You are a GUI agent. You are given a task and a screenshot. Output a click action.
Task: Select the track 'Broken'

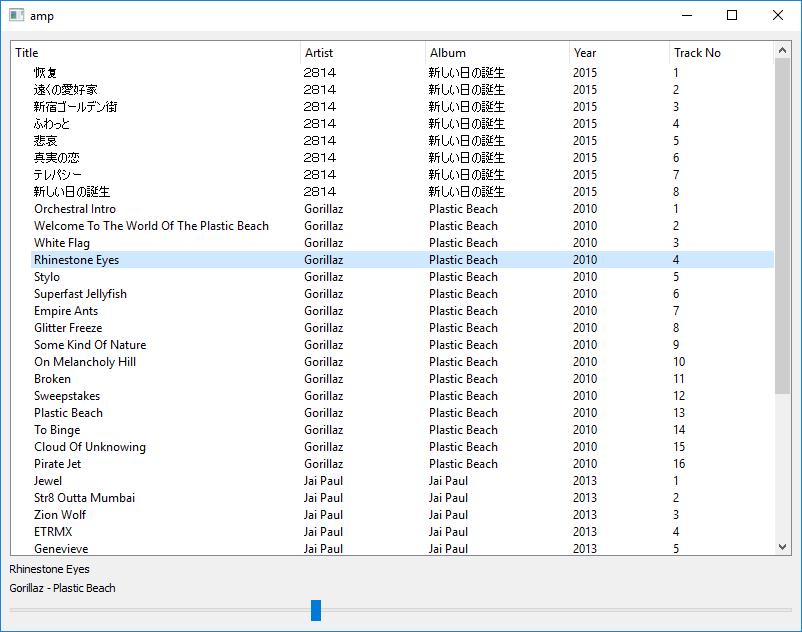tap(52, 379)
